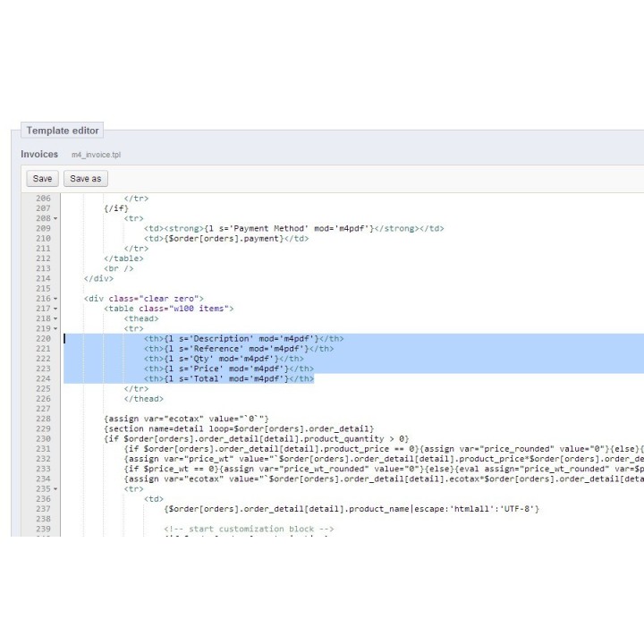Image resolution: width=644 pixels, height=644 pixels.
Task: Click the <thead> opening tag
Action: [x=141, y=318]
